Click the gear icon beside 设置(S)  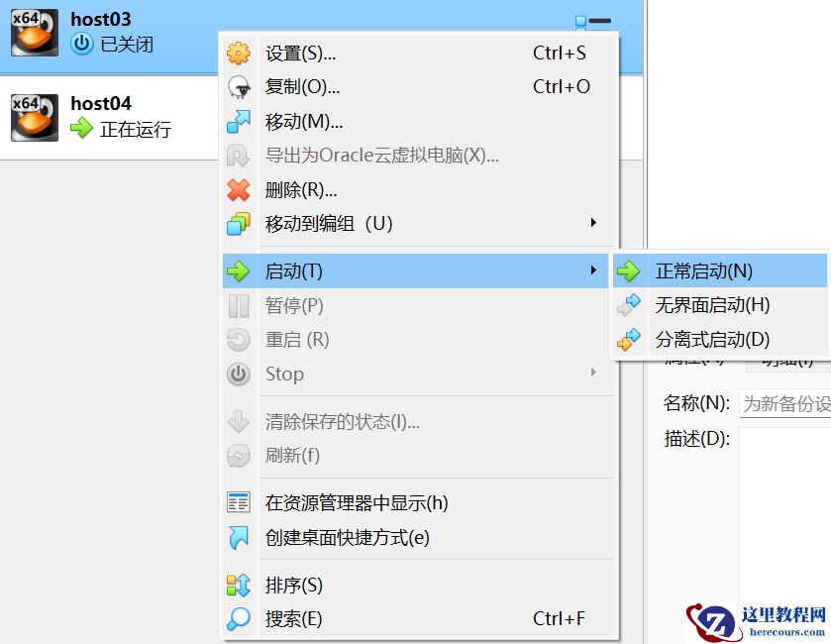point(238,54)
